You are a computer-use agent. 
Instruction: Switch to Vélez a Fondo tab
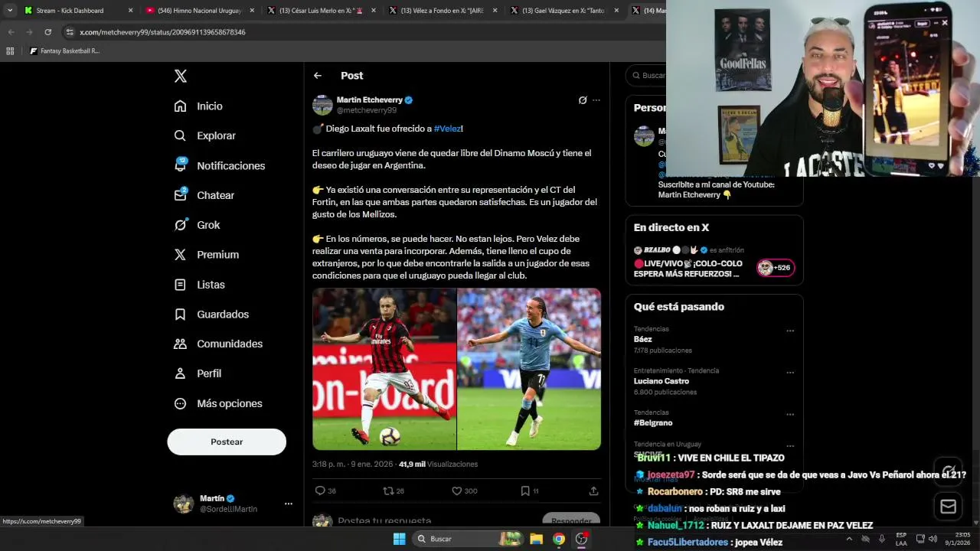coord(442,11)
